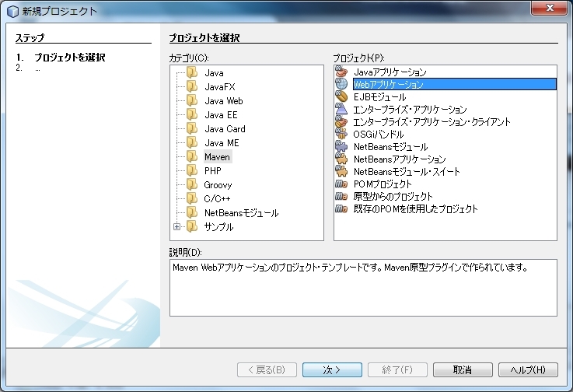Choose 既存のPOMを使用したプロジェクト project type
Screen dimensions: 573x392
pos(415,208)
